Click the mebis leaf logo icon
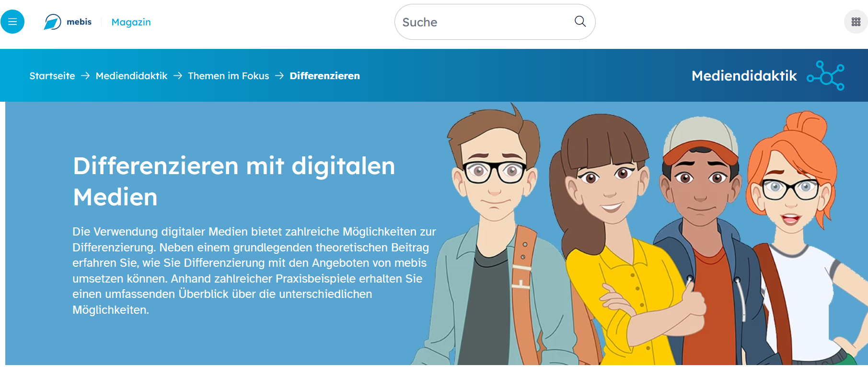This screenshot has height=367, width=868. pos(52,22)
